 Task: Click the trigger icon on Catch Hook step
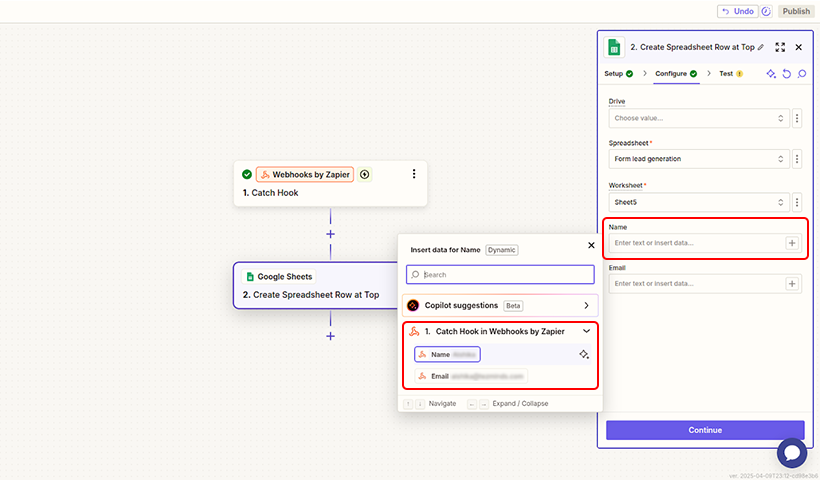[365, 175]
